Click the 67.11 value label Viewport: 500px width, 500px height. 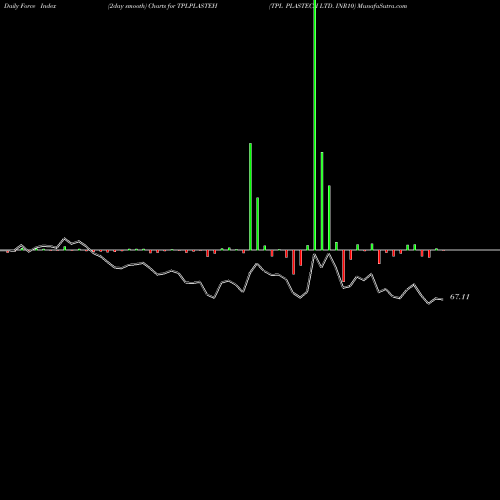point(460,297)
